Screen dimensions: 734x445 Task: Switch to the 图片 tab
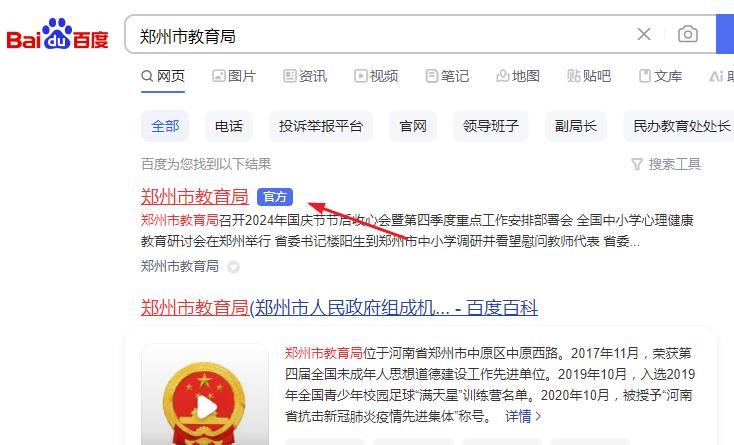coord(234,76)
